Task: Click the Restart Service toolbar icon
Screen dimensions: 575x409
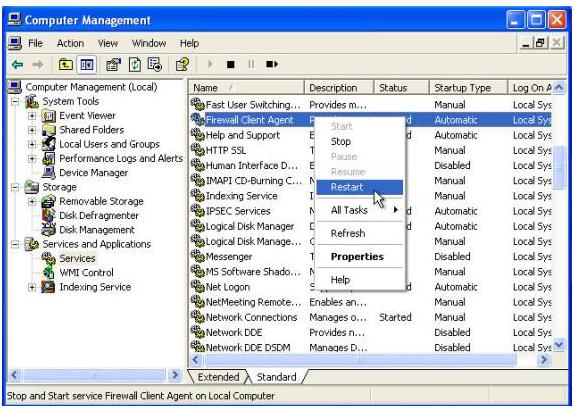Action: [272, 65]
